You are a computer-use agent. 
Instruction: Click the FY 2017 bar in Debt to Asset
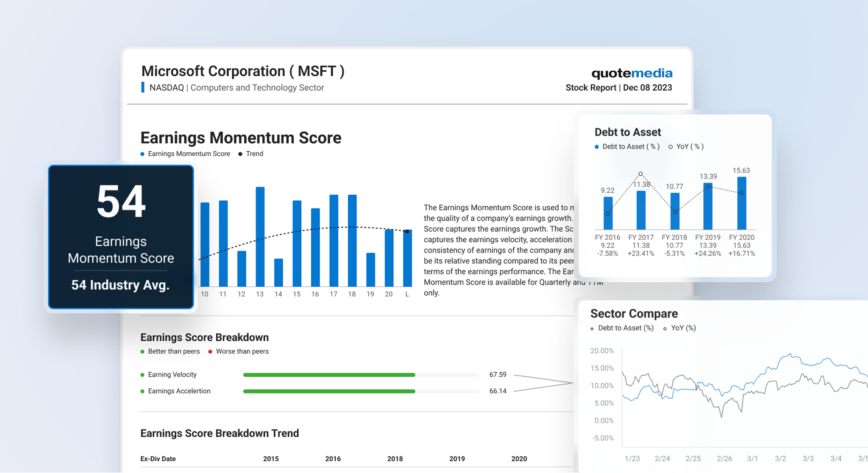pos(641,210)
